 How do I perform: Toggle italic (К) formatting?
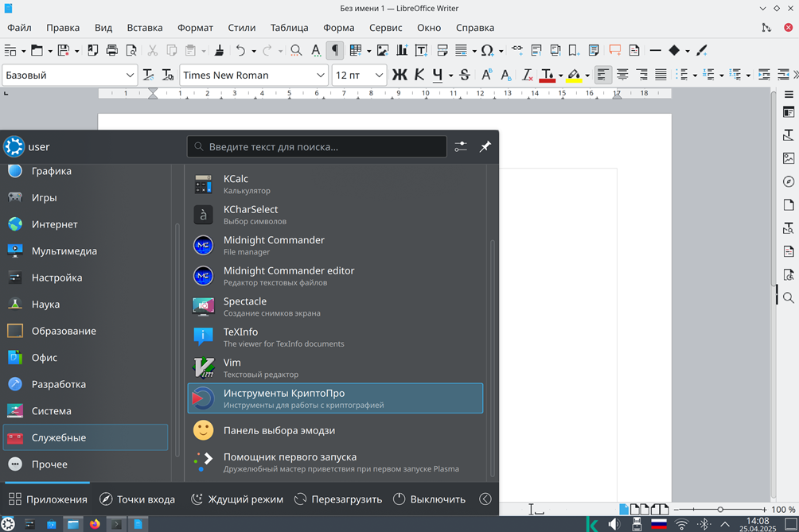419,76
